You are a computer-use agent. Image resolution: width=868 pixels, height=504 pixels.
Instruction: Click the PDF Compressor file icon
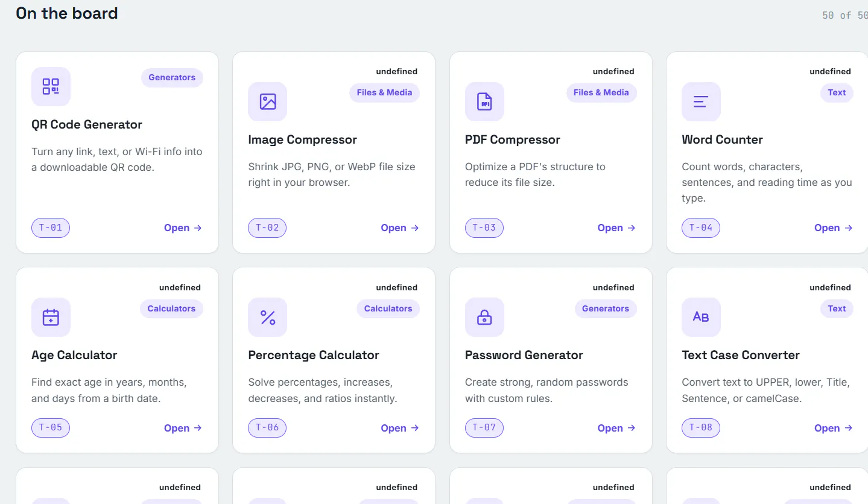pyautogui.click(x=484, y=101)
